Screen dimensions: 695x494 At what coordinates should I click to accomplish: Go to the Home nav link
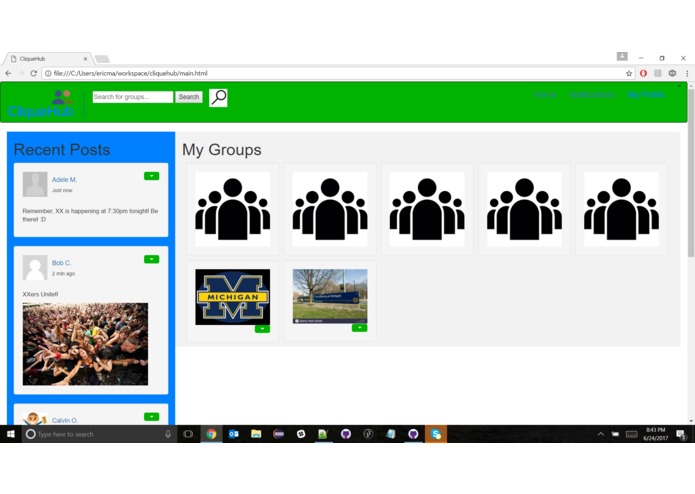tap(545, 95)
